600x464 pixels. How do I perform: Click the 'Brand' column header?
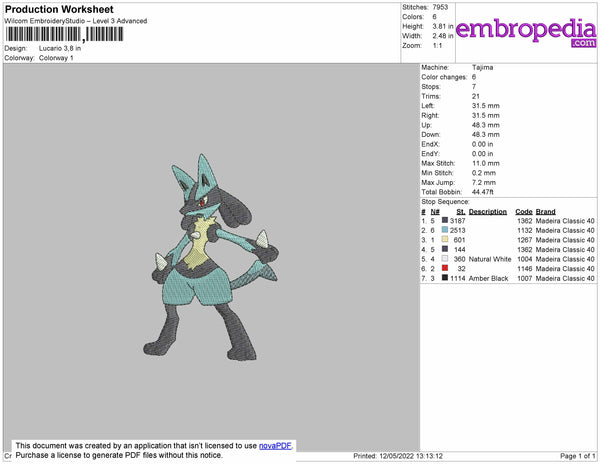[x=545, y=212]
